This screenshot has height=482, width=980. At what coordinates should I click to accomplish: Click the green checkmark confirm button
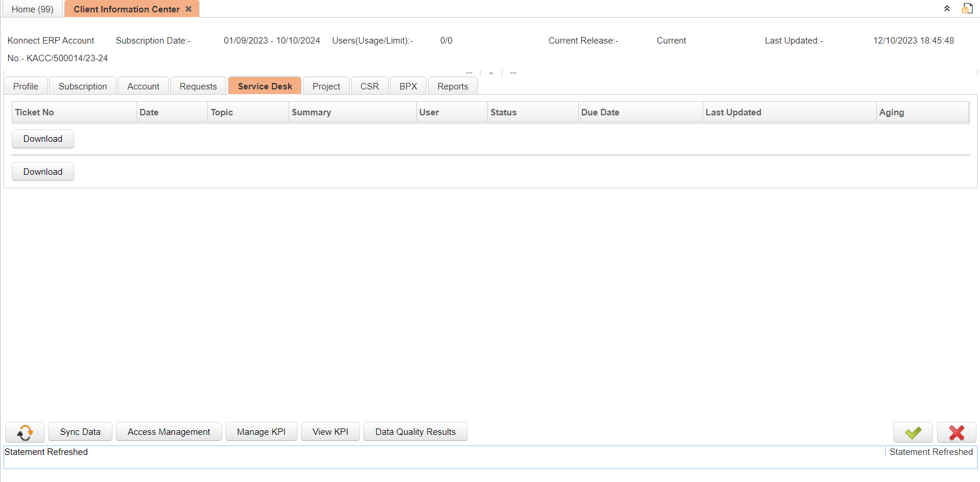point(912,433)
